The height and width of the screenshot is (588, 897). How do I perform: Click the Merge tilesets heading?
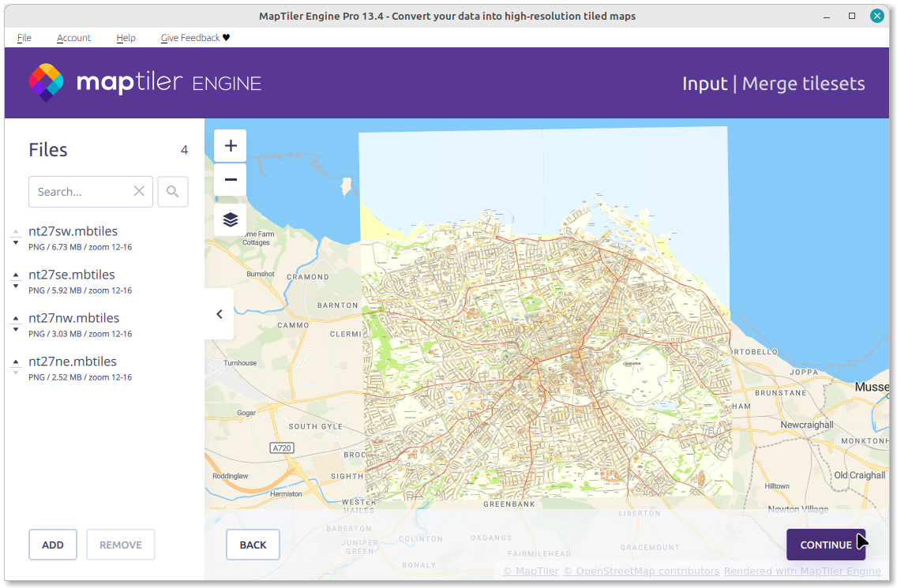pyautogui.click(x=803, y=84)
